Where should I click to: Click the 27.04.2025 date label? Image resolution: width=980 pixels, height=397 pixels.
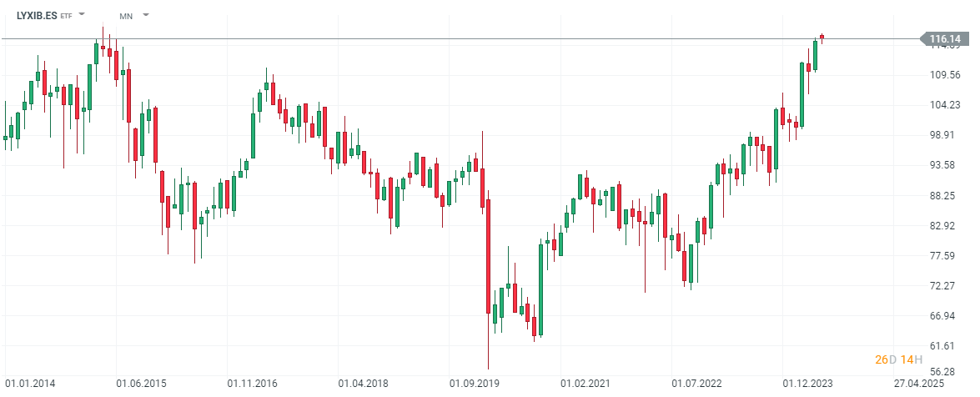pos(919,384)
